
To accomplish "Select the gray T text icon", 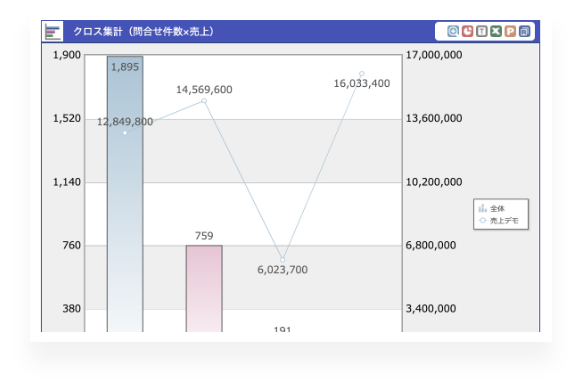I will [x=481, y=31].
